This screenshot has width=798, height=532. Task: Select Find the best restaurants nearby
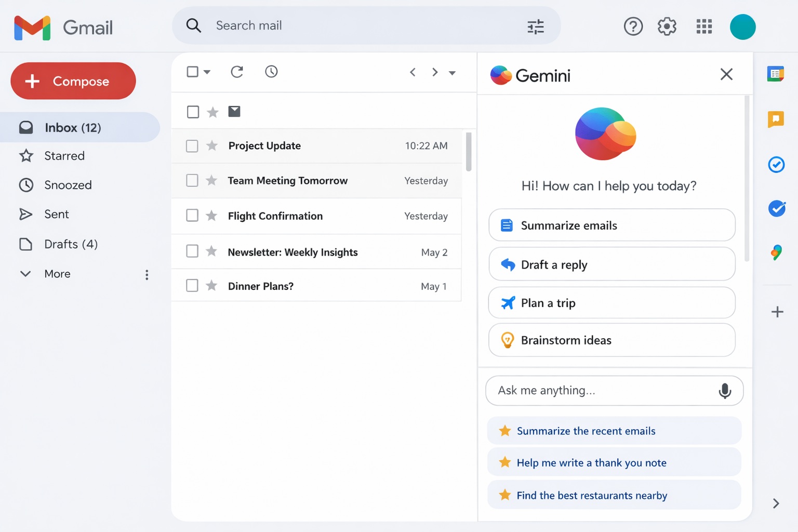614,495
